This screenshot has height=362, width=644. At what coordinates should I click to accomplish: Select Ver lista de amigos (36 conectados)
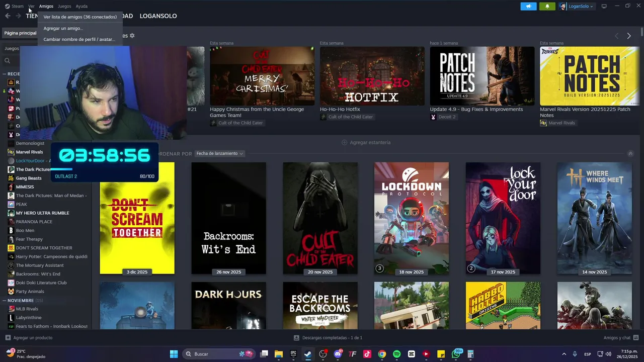click(x=80, y=17)
